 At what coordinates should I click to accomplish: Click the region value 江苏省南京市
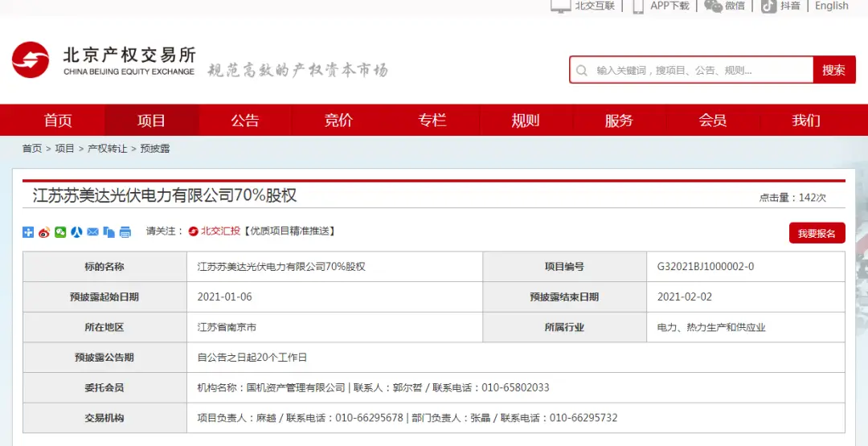tap(227, 328)
